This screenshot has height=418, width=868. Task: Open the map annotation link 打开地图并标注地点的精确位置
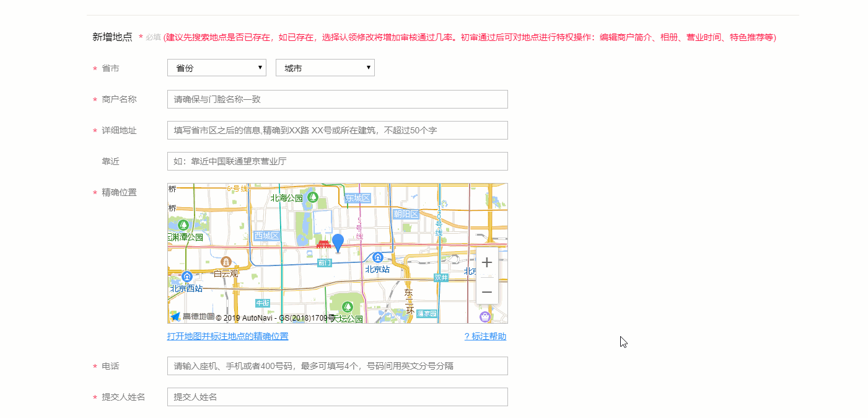pos(227,336)
